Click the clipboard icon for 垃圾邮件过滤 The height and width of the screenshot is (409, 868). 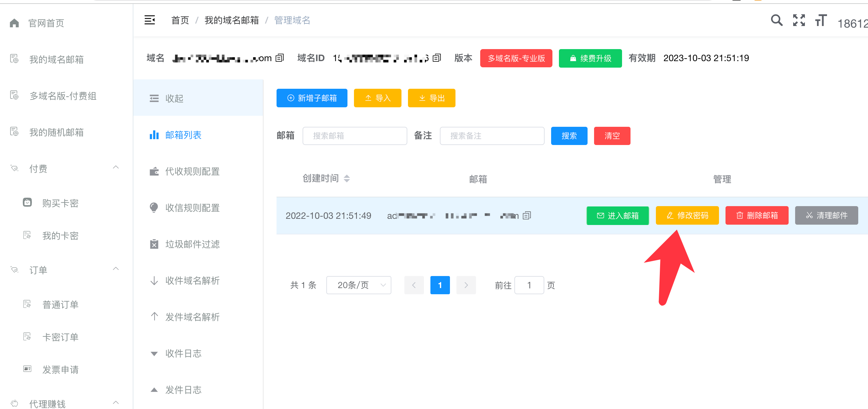[x=154, y=244]
